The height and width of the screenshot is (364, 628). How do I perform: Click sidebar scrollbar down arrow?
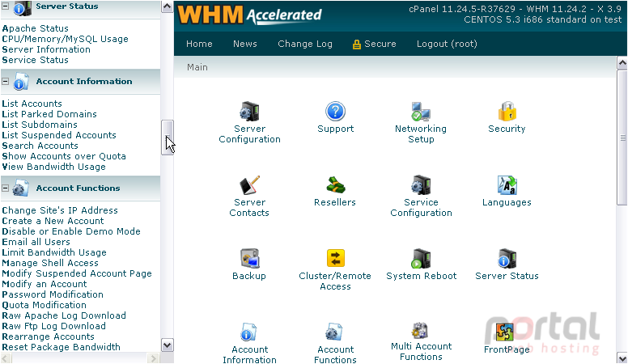tap(167, 345)
